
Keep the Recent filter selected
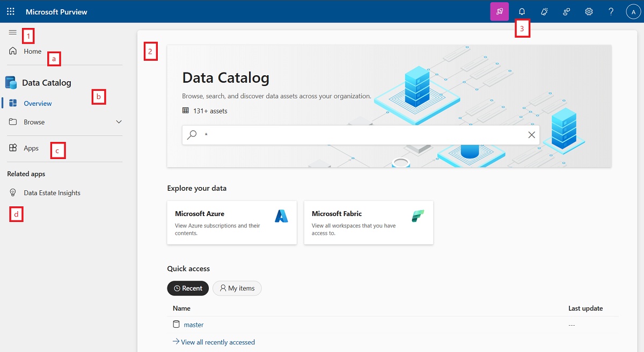click(x=188, y=288)
